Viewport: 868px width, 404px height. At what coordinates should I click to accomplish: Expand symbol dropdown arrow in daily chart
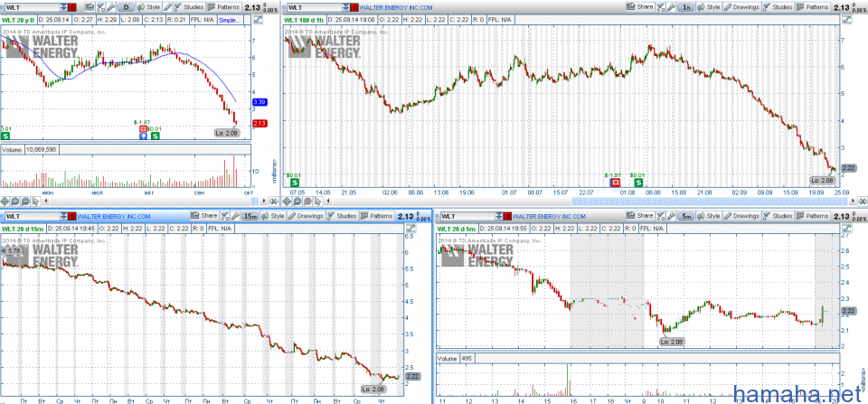coord(63,7)
